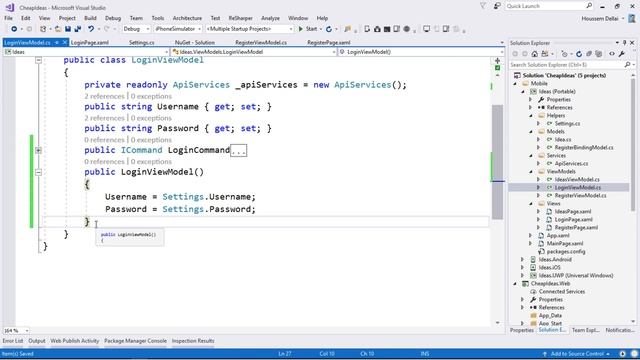640x360 pixels.
Task: Click the New Project icon
Action: pos(43,29)
